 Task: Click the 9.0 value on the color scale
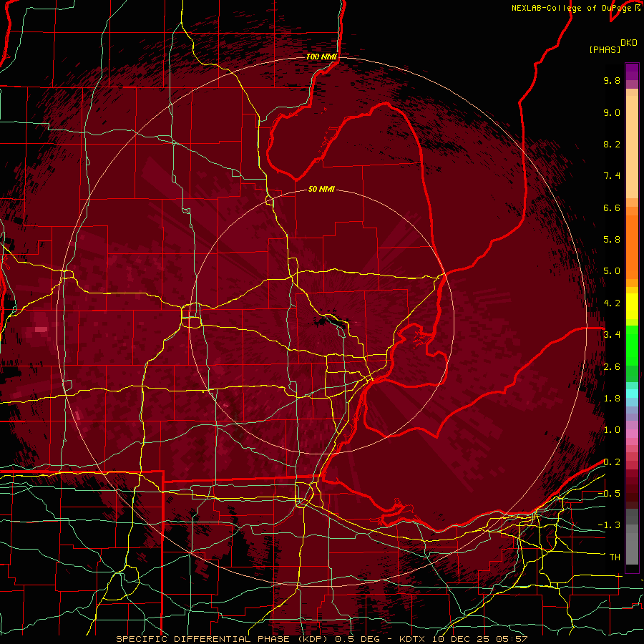[612, 112]
